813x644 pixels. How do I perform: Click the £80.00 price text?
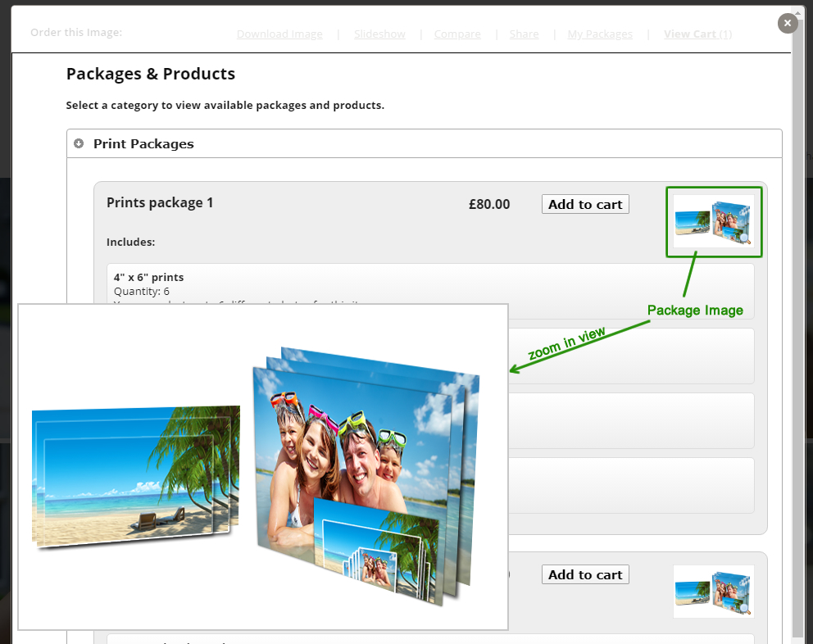click(489, 204)
